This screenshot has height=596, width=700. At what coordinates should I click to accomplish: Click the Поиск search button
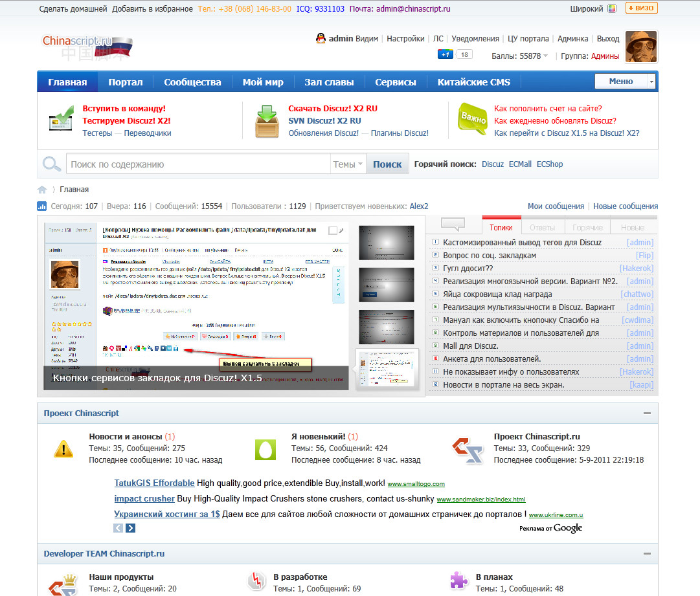click(387, 164)
